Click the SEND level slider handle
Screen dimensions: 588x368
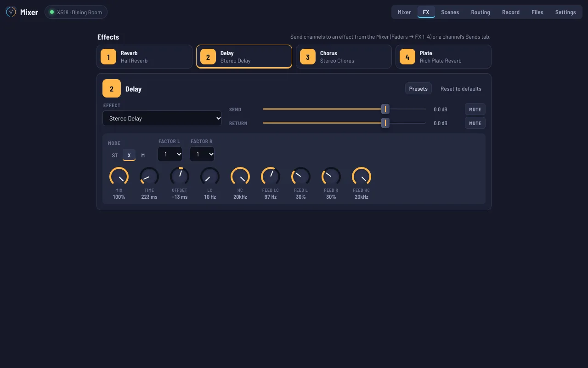(385, 109)
